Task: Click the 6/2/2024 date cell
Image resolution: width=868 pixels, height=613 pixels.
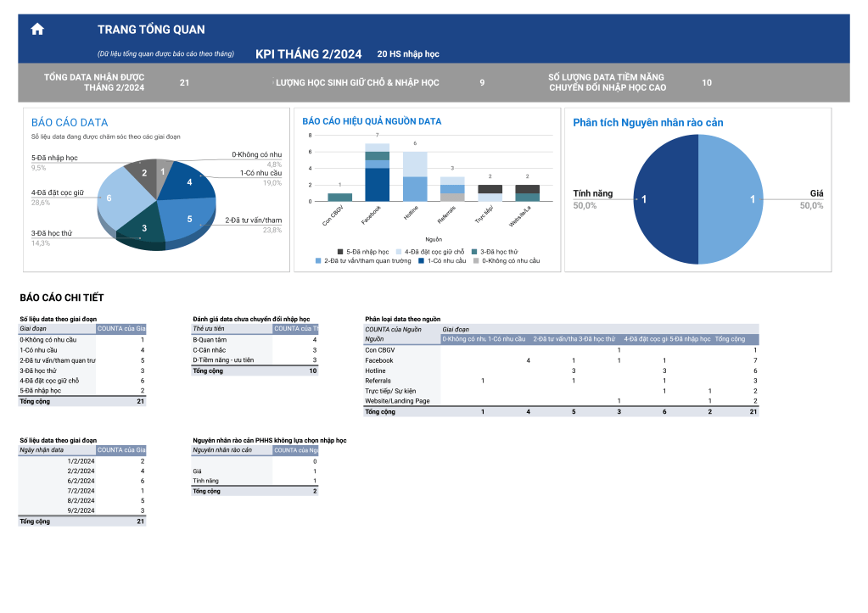Action: click(81, 481)
